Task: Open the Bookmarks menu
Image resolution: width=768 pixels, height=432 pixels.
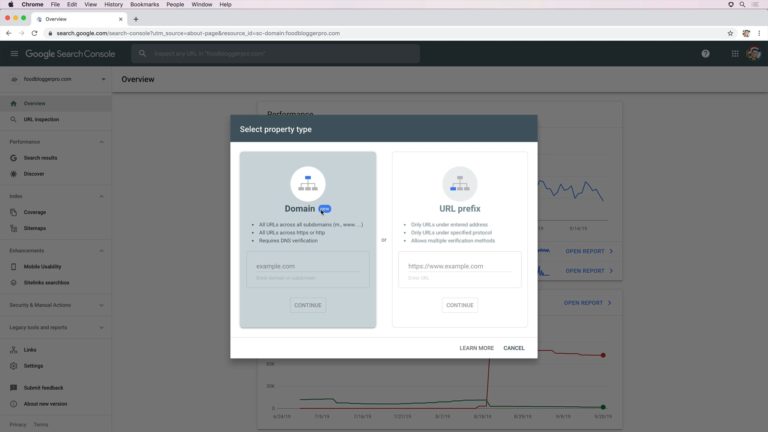Action: coord(144,4)
